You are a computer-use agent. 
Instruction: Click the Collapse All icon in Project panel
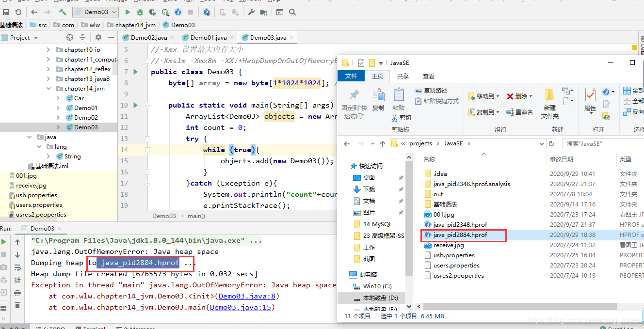pyautogui.click(x=83, y=37)
